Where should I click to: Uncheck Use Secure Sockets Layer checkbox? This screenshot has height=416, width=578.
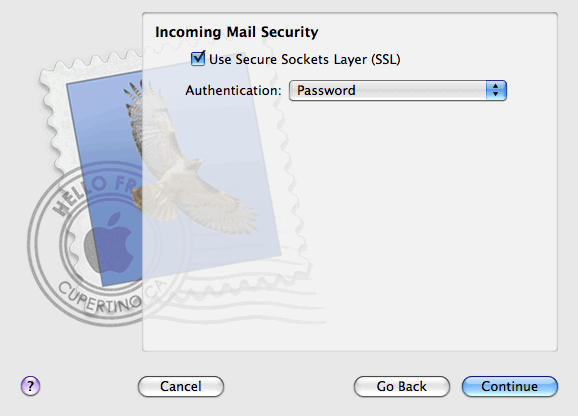coord(198,59)
